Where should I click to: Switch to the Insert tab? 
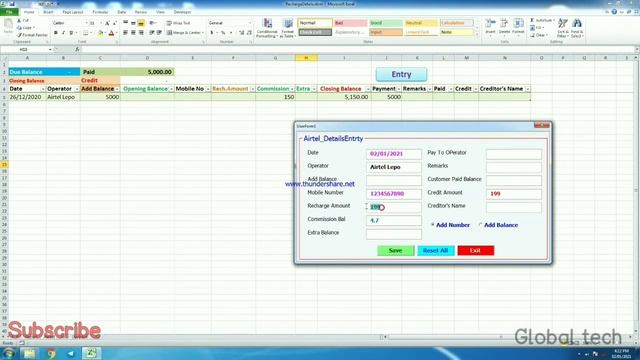[x=48, y=12]
